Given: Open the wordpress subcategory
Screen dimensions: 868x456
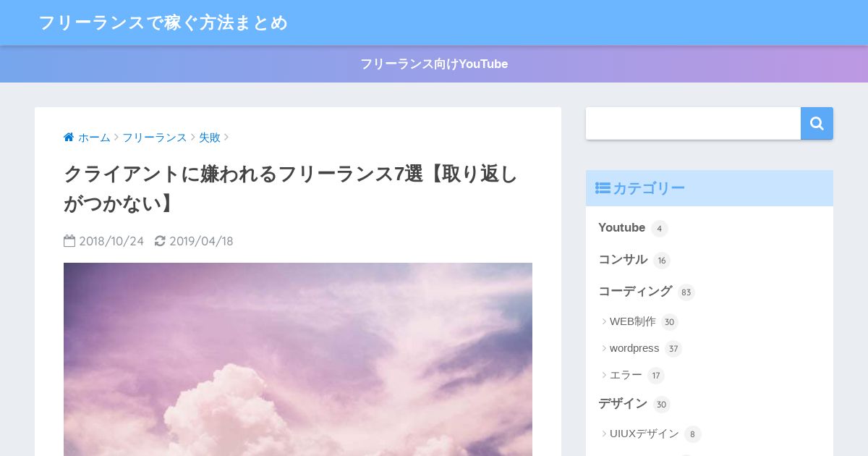Looking at the screenshot, I should [x=634, y=348].
